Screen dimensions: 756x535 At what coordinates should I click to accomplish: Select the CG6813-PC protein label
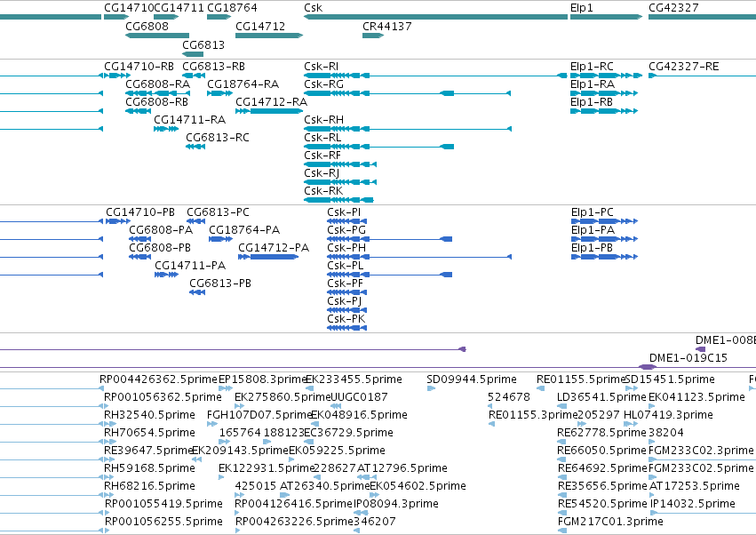tap(218, 212)
